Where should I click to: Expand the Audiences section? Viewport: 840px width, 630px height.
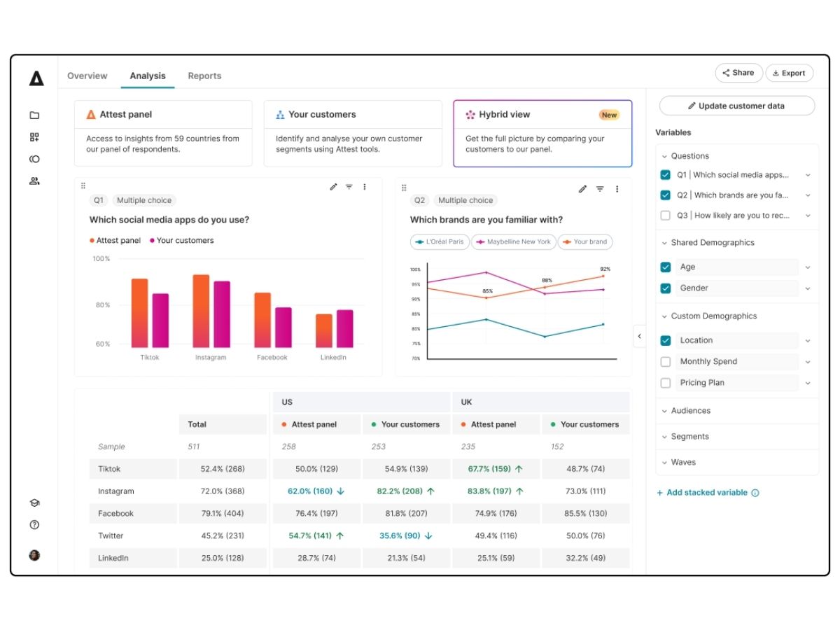tap(737, 411)
